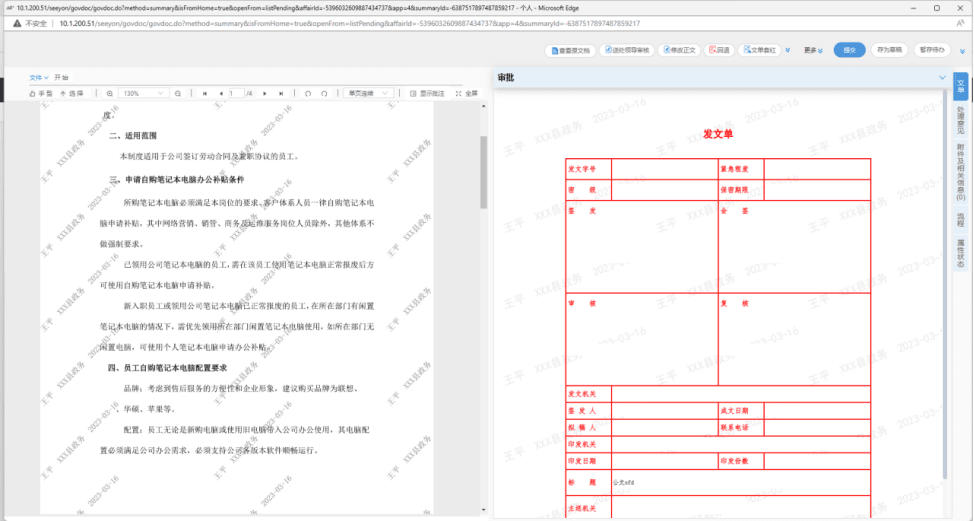Image resolution: width=974 pixels, height=521 pixels.
Task: Open the 130% zoom level dropdown
Action: click(142, 93)
